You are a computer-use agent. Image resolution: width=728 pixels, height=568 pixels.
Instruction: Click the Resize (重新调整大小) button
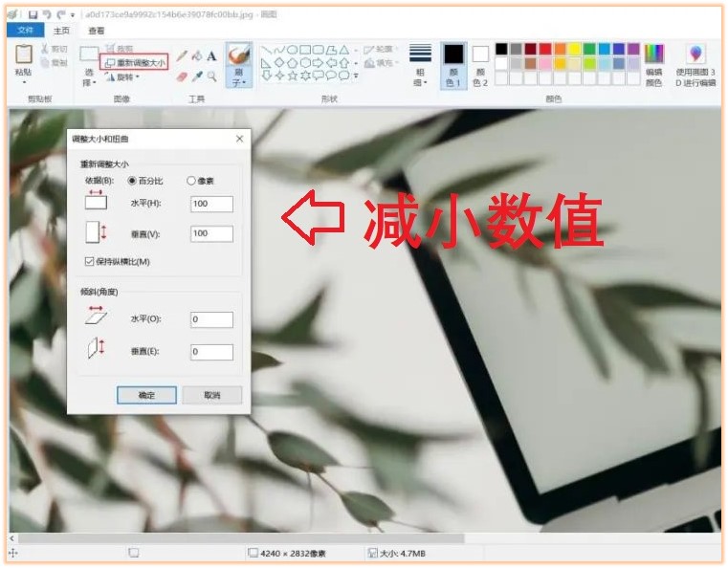pyautogui.click(x=135, y=62)
